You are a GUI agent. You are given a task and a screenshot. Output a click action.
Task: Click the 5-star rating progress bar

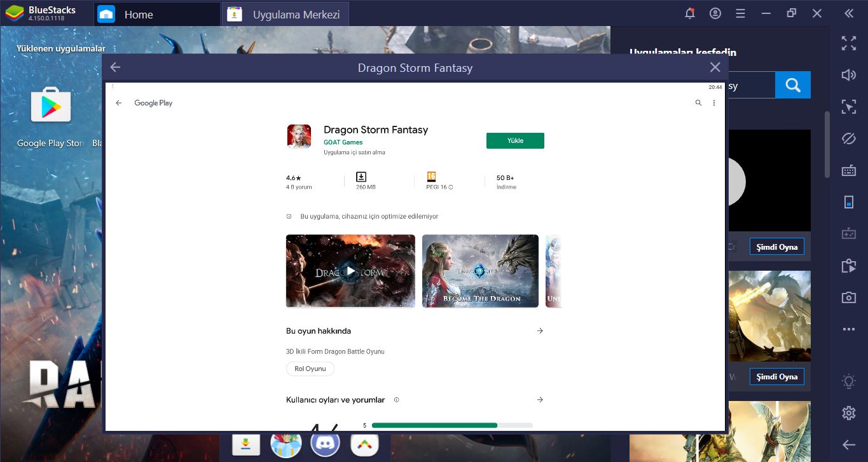tap(452, 425)
